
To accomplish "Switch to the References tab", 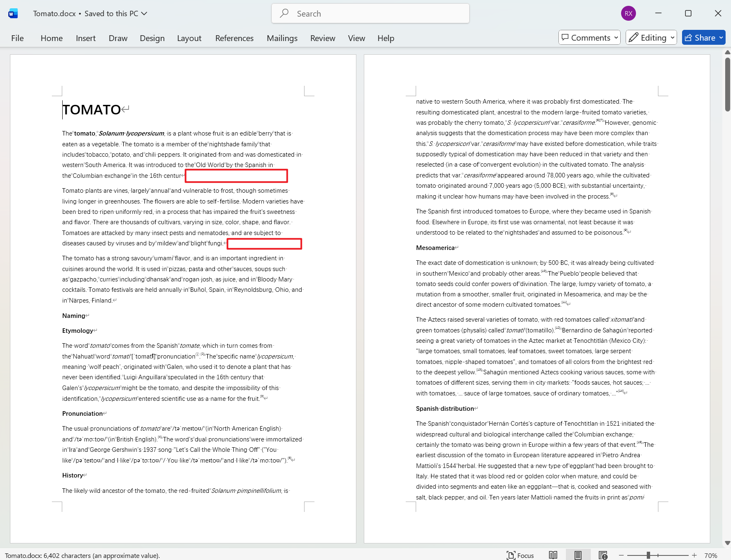I will pos(234,38).
